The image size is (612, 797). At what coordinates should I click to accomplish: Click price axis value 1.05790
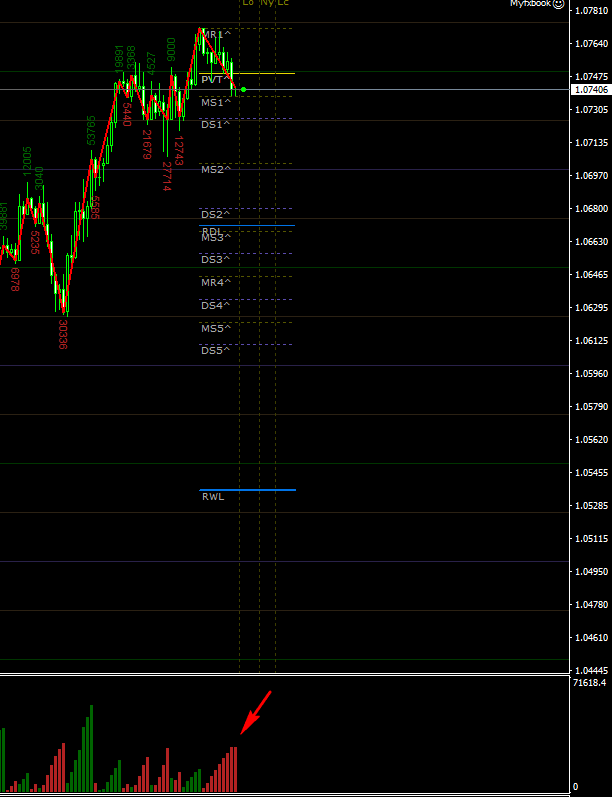pos(591,406)
